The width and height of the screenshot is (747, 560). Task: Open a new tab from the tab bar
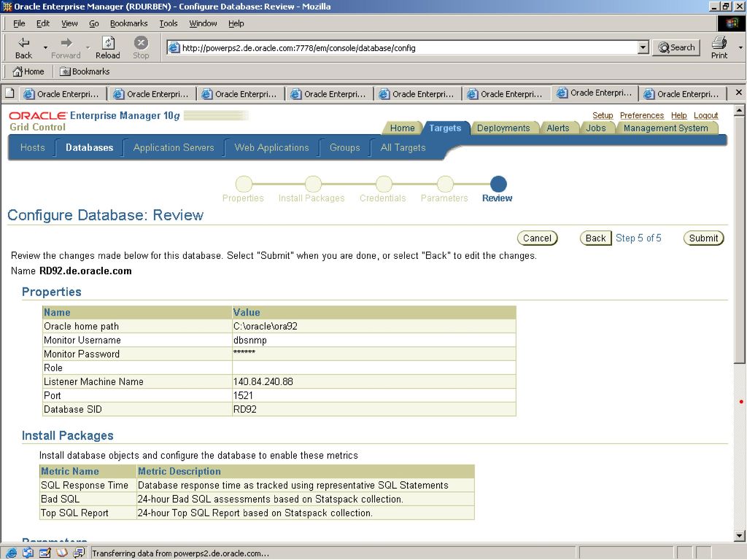coord(9,93)
